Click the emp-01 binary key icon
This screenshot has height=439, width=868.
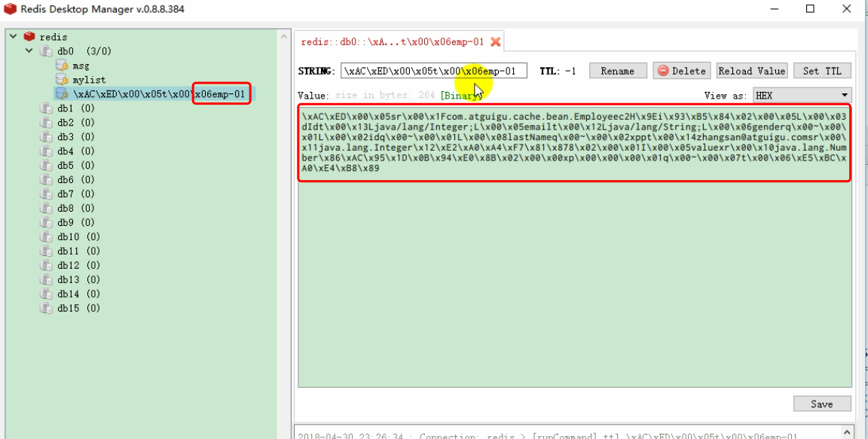(x=62, y=94)
